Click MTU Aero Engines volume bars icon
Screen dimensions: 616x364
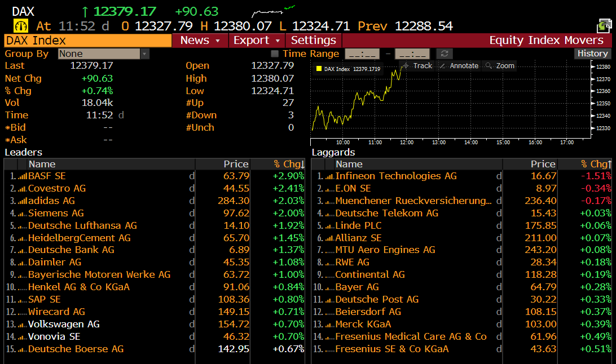[x=329, y=250]
